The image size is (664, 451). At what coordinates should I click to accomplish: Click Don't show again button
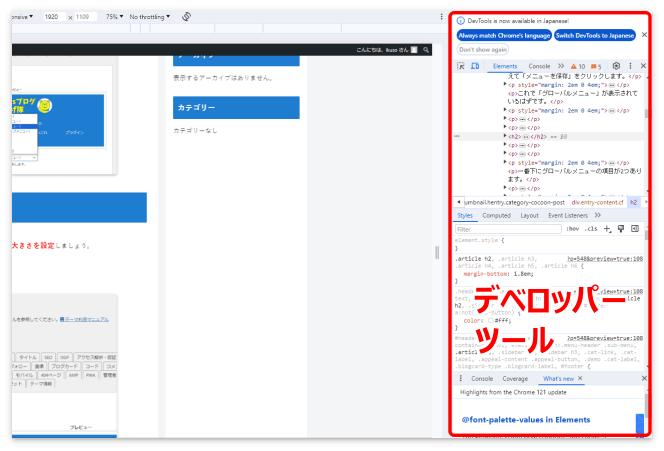click(x=483, y=50)
